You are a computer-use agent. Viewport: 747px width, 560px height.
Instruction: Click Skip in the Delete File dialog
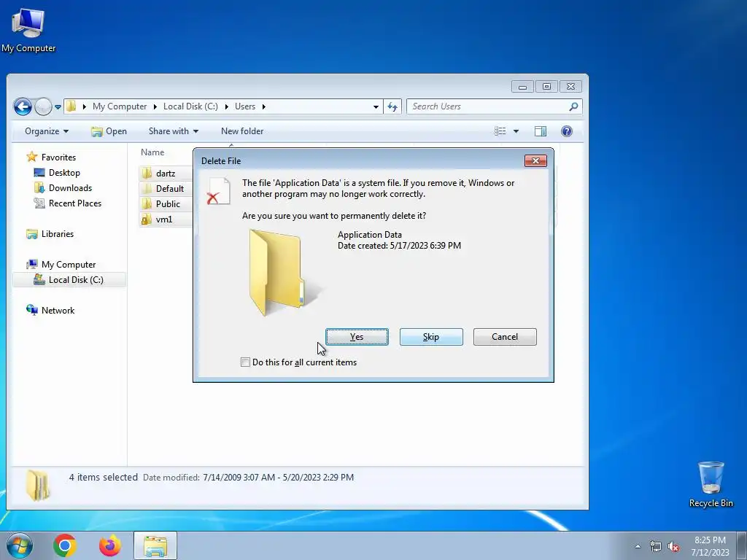click(431, 337)
